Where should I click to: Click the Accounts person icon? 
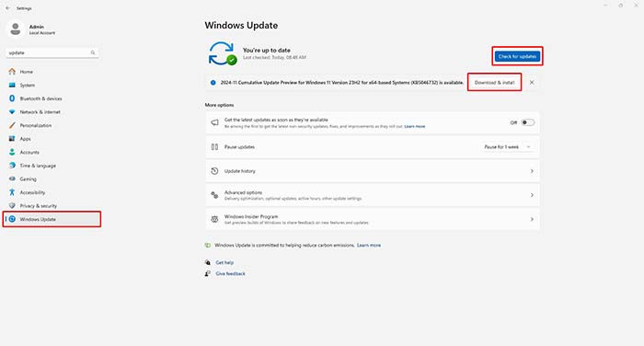click(12, 152)
